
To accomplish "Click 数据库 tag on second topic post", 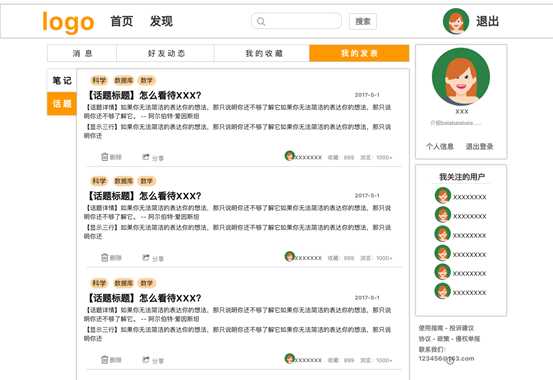I will 123,181.
